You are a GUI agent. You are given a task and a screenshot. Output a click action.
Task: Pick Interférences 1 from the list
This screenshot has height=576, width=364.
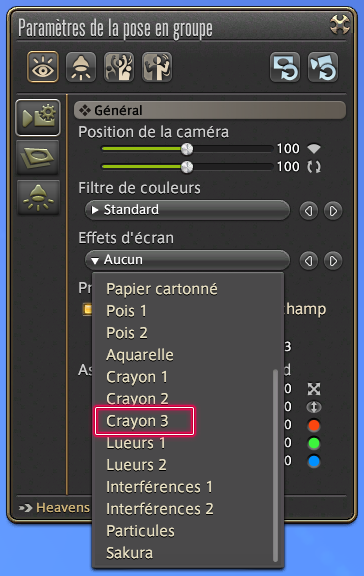(159, 487)
